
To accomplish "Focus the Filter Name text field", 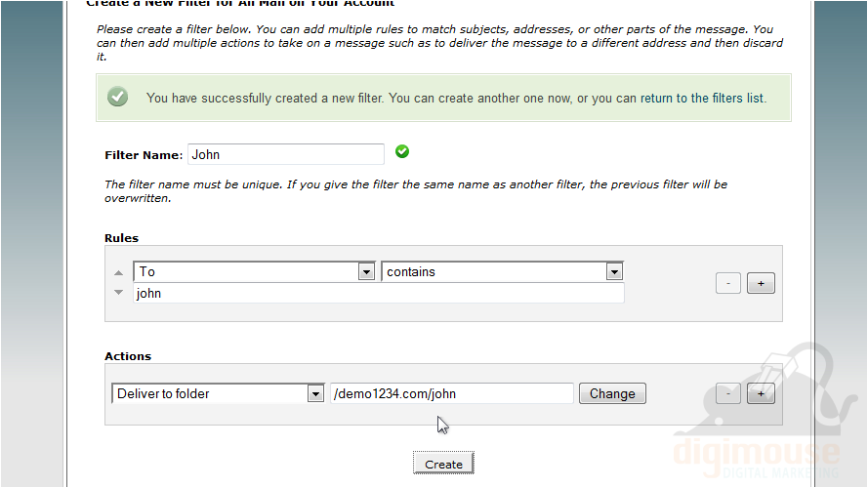I will point(286,154).
